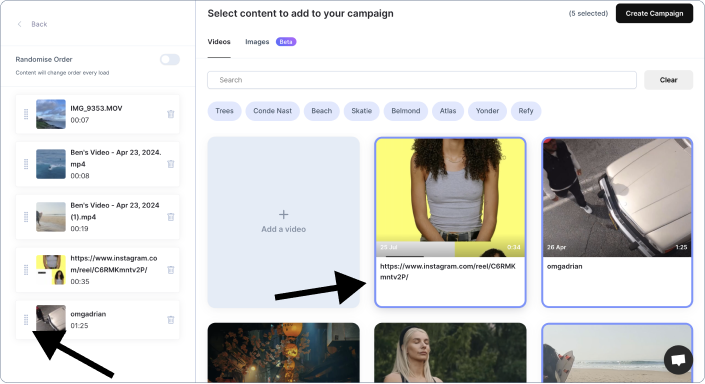The width and height of the screenshot is (705, 384).
Task: Click 'Content will change order every load' text
Action: click(62, 73)
